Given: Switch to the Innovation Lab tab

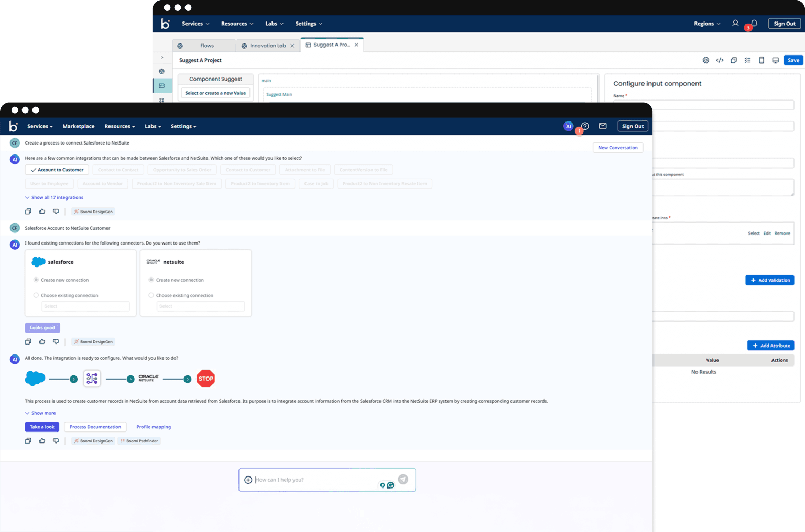Looking at the screenshot, I should [x=267, y=46].
